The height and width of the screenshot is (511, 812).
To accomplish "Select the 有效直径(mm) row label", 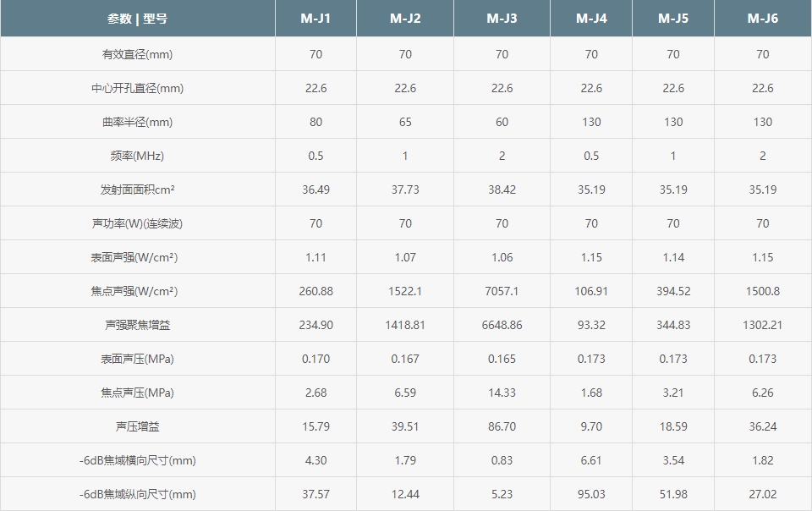I will pos(137,54).
